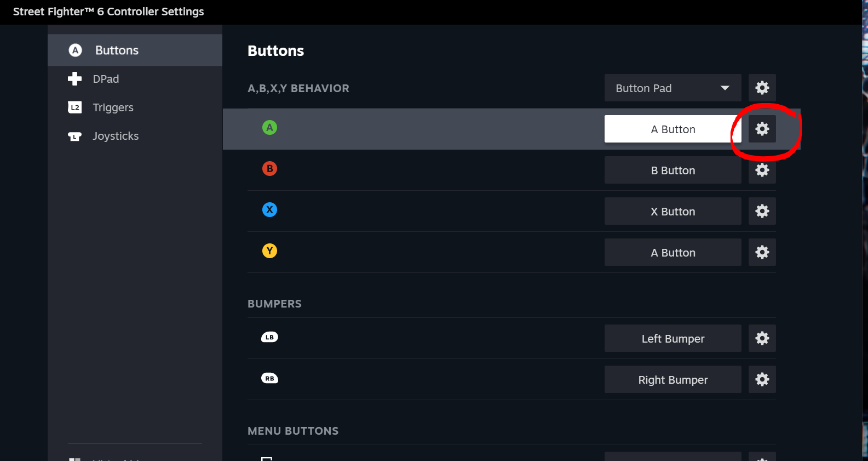
Task: Switch to the DPad section
Action: [106, 79]
